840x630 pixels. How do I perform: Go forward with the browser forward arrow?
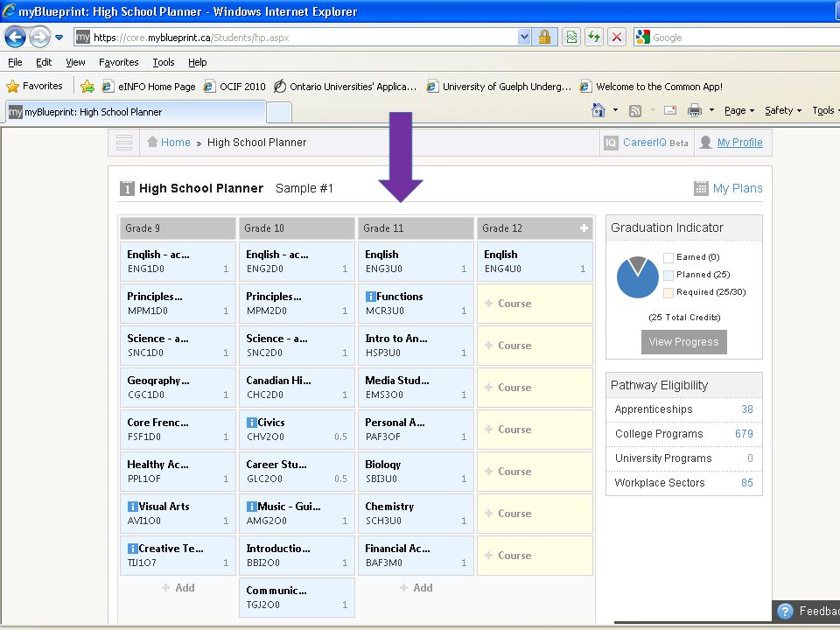coord(39,37)
